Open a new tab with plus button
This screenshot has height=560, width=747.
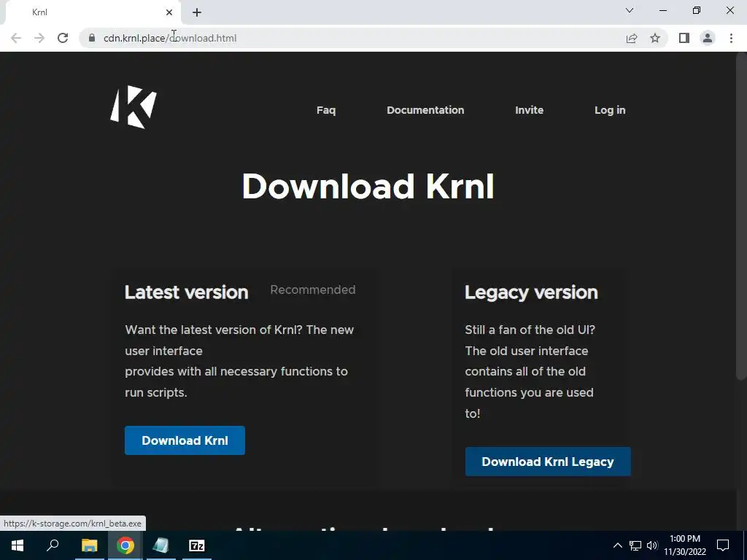pyautogui.click(x=197, y=12)
